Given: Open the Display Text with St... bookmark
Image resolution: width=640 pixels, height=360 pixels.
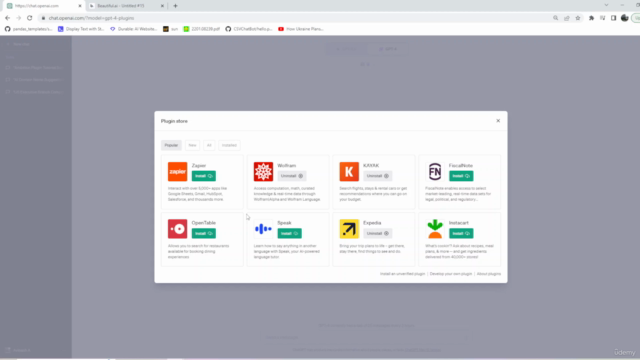Looking at the screenshot, I should click(81, 29).
